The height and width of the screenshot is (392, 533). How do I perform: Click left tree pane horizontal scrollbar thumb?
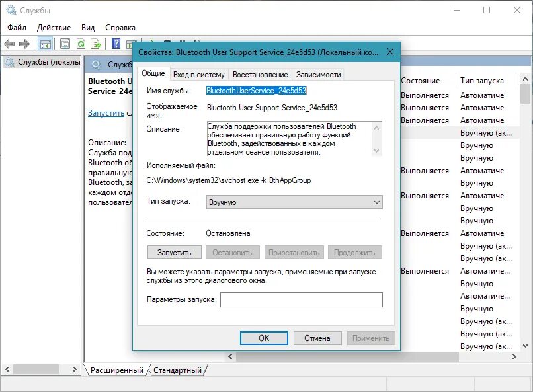point(36,370)
